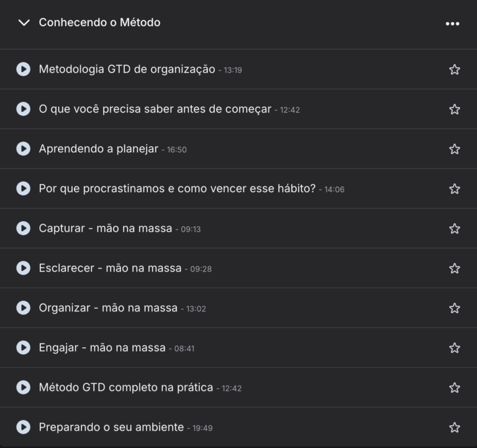Play the Aprendendo a planejar lesson

[x=23, y=149]
